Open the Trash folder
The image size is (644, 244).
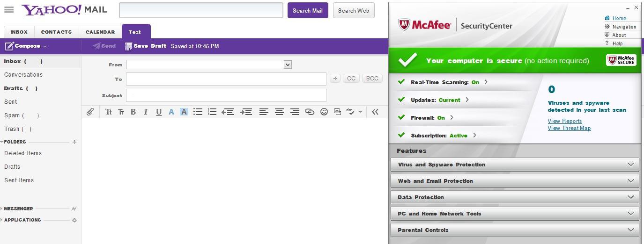[18, 129]
